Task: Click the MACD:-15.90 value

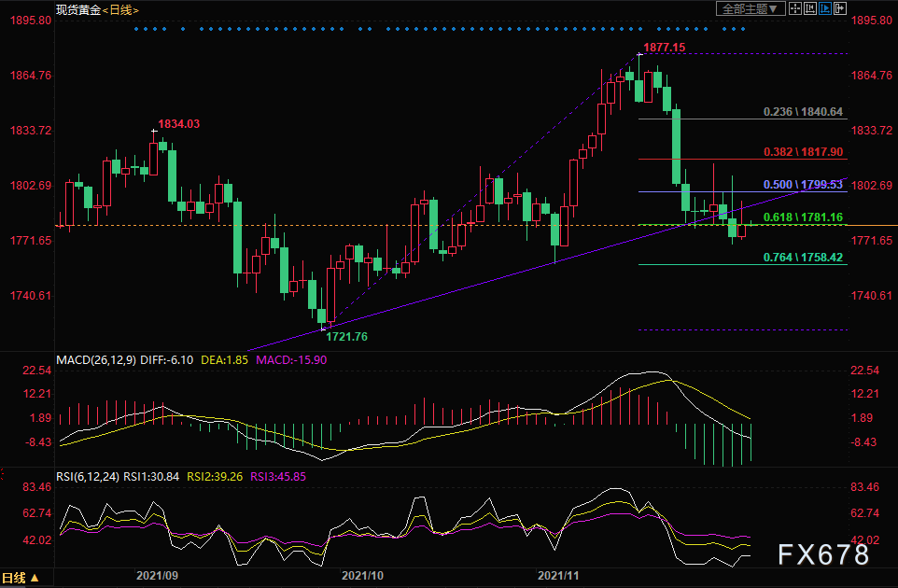Action: 291,360
